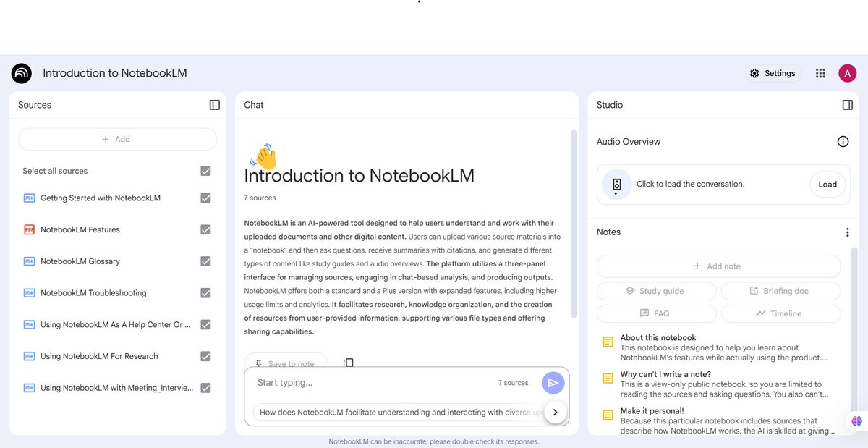The height and width of the screenshot is (448, 868).
Task: Uncheck the NotebookLM Glossary source
Action: [205, 261]
